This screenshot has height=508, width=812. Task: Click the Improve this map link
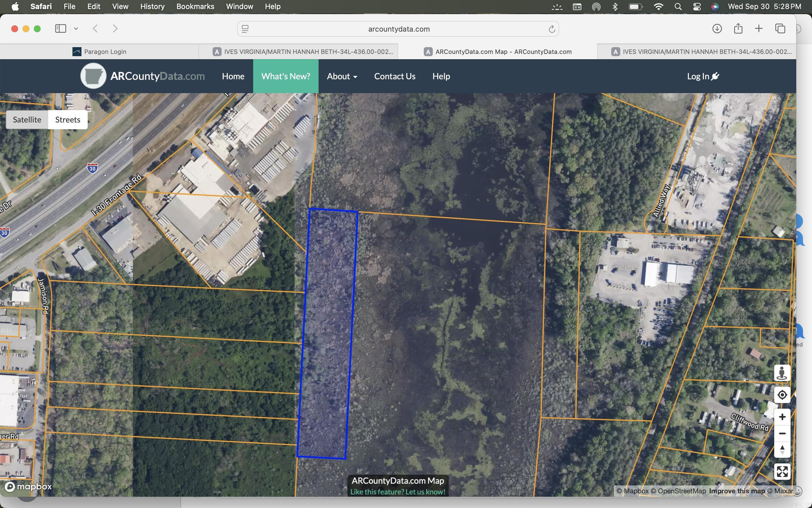[737, 491]
